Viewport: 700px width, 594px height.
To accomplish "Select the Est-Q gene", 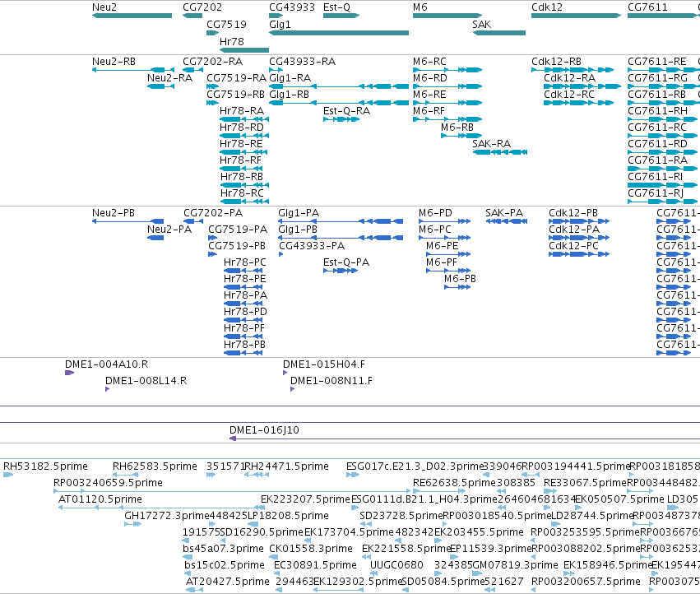I will [341, 16].
